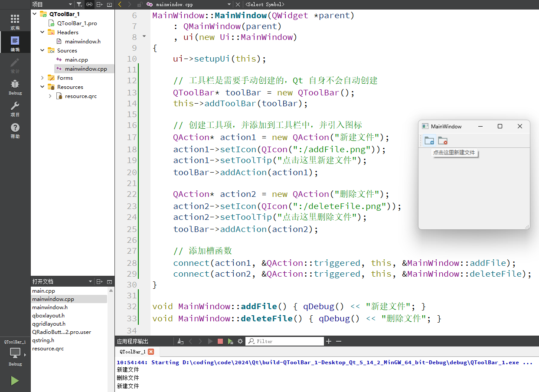Minimize the MainWindow app window
This screenshot has width=539, height=392.
(x=480, y=126)
